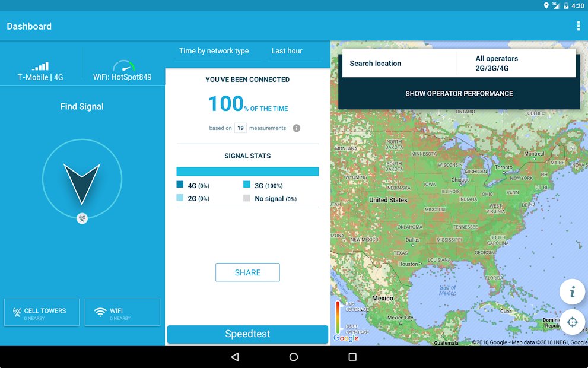This screenshot has width=588, height=368.
Task: Open the three-dot overflow menu
Action: pyautogui.click(x=578, y=26)
